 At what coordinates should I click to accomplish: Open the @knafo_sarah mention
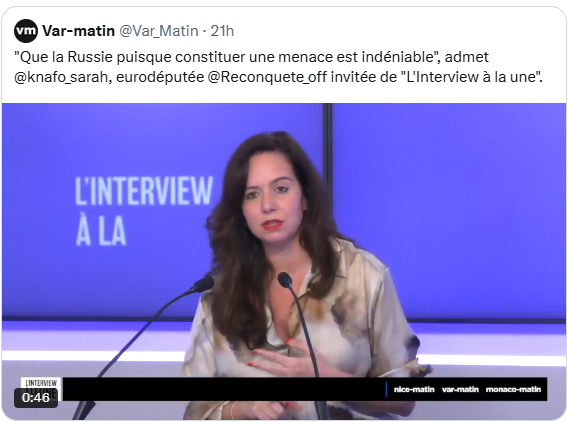(x=63, y=77)
